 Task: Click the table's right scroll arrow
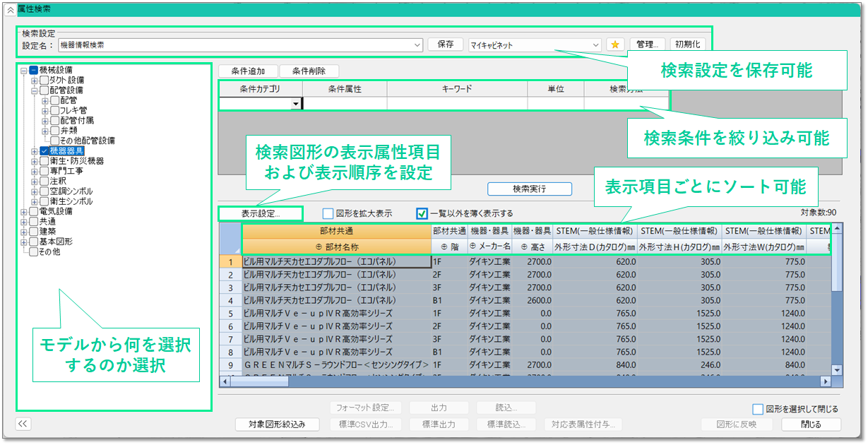(825, 381)
